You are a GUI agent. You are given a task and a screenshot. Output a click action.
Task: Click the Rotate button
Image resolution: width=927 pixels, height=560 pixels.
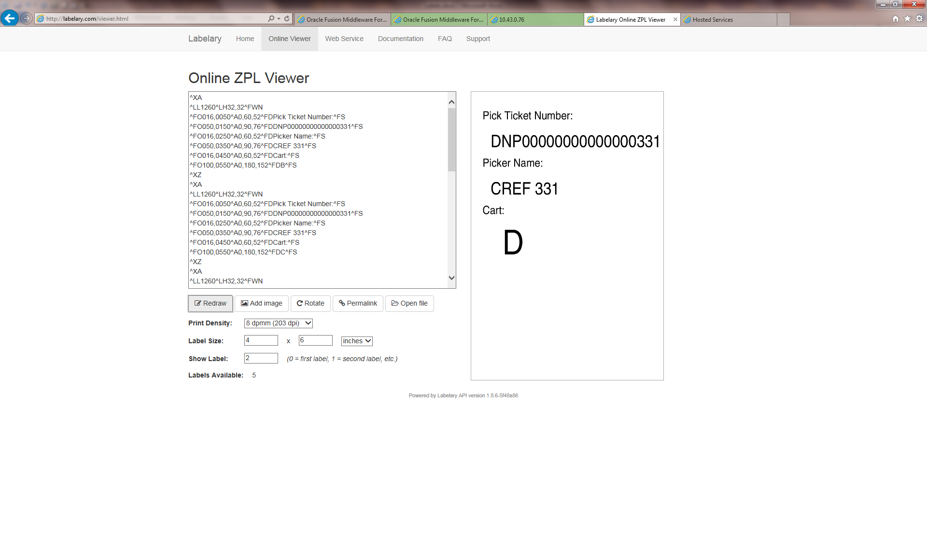click(x=310, y=303)
